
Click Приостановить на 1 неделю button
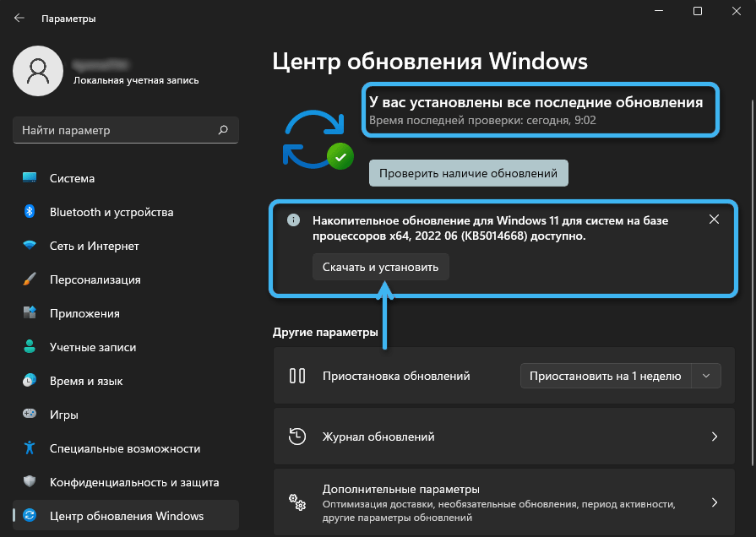click(x=605, y=376)
